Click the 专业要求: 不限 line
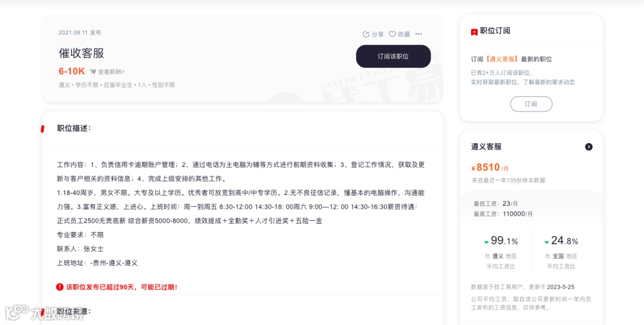Screen dimensions: 644x325 point(80,234)
